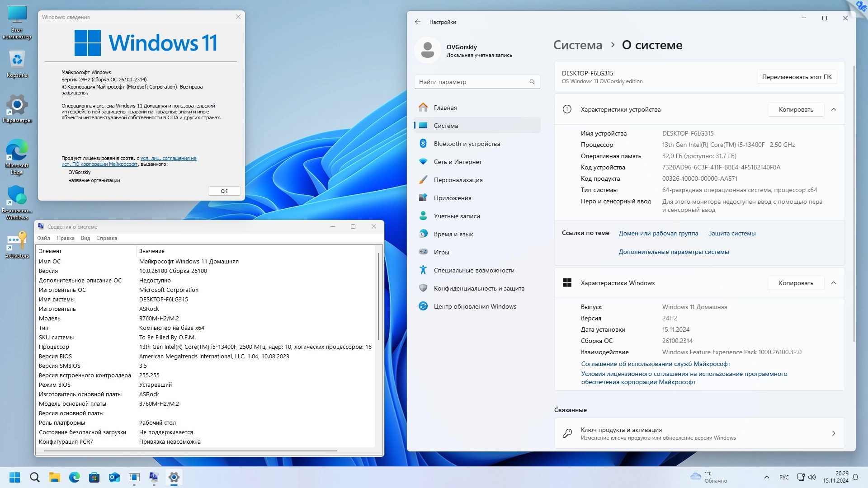Open Справка menu in system info
This screenshot has height=488, width=868.
pos(106,238)
